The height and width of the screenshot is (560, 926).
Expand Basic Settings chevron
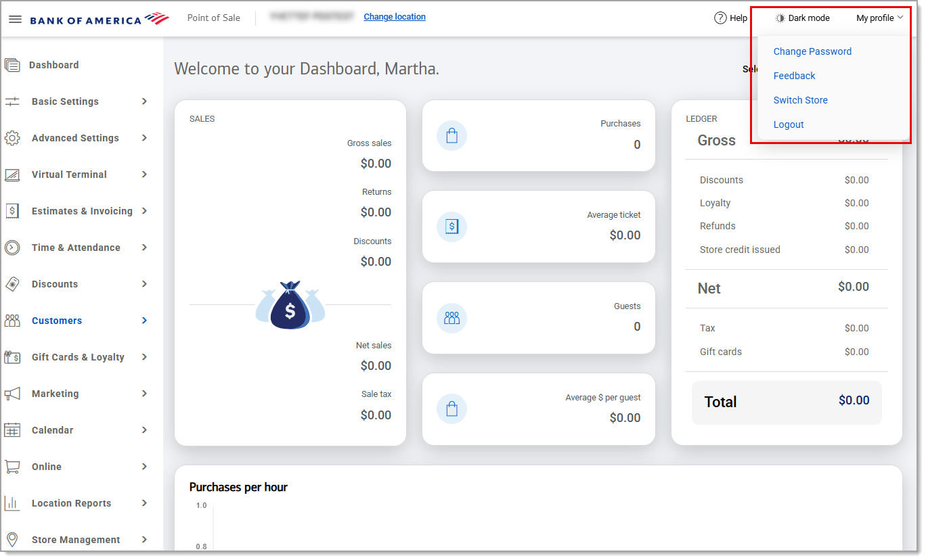click(144, 101)
